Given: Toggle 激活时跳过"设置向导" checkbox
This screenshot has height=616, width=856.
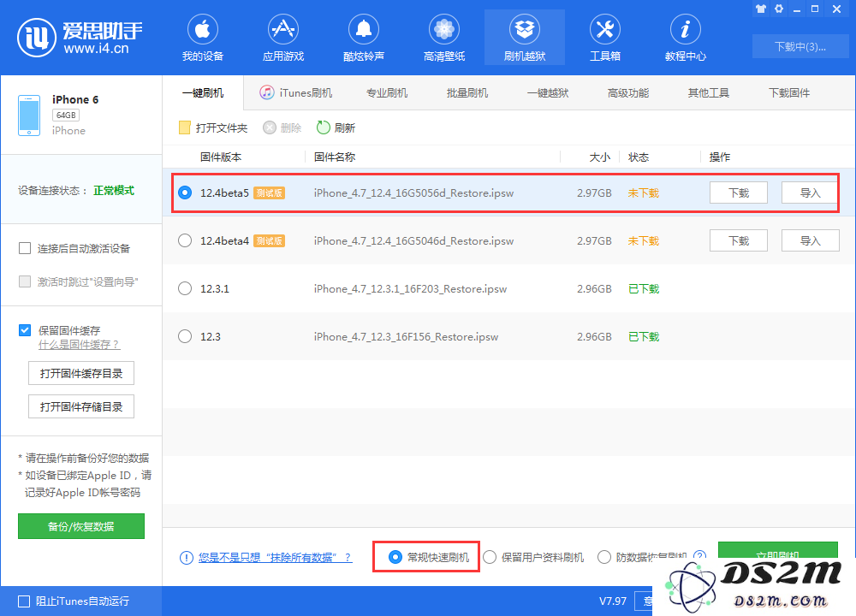Looking at the screenshot, I should (x=25, y=281).
